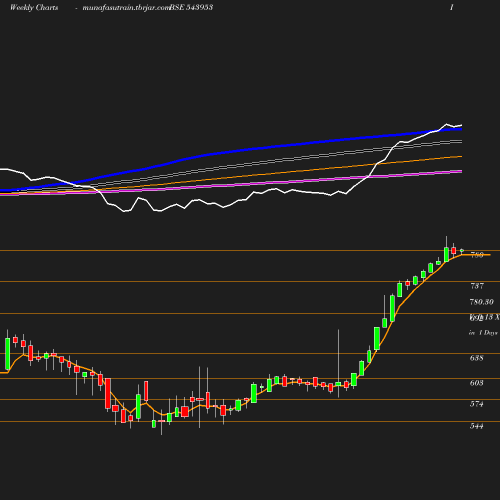This screenshot has width=500, height=500.
Task: Select the 780.30 price value label
Action: [481, 302]
